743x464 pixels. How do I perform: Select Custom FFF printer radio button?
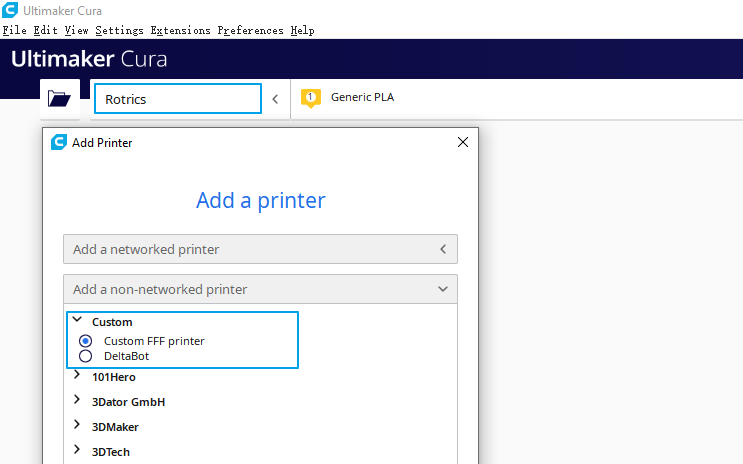coord(85,341)
